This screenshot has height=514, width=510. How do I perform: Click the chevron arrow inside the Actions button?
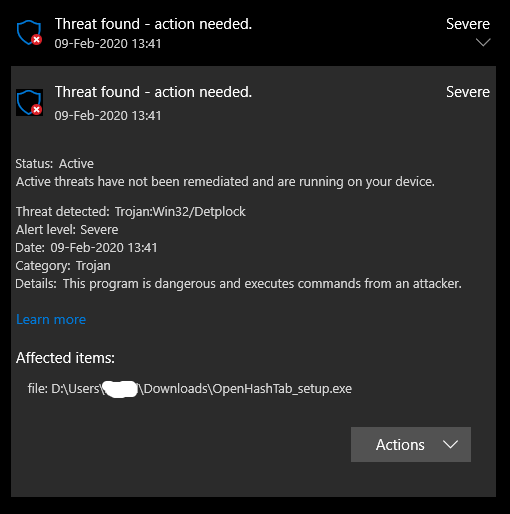(450, 444)
